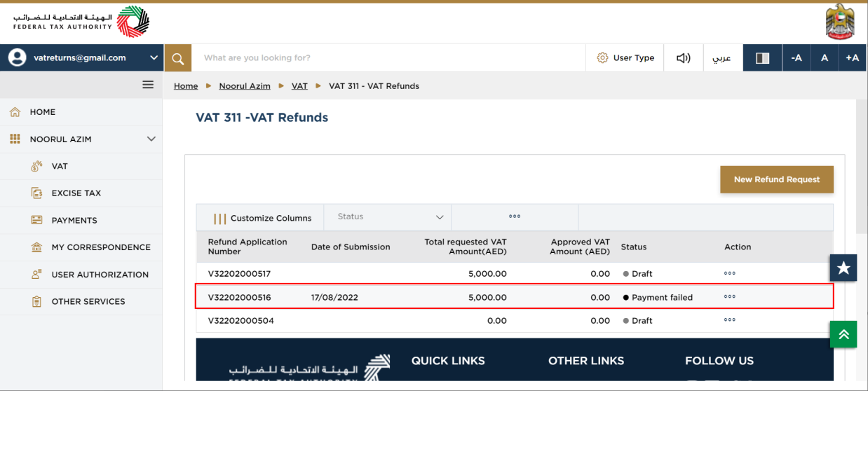The width and height of the screenshot is (868, 454).
Task: Click the 17/08/2022 submission date
Action: point(334,298)
